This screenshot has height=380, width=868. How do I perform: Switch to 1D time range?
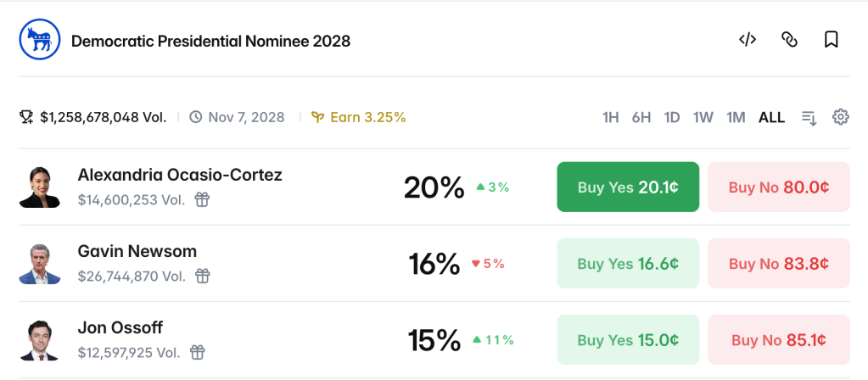click(671, 117)
